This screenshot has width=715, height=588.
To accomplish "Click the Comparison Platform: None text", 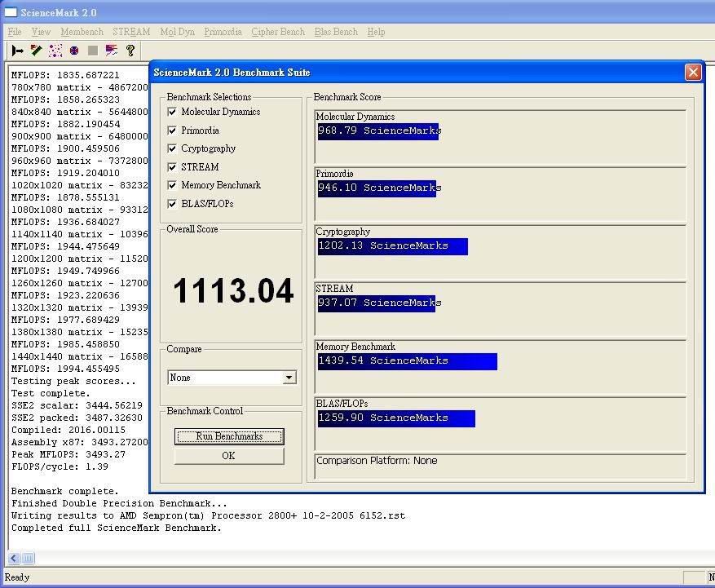I will pos(377,461).
